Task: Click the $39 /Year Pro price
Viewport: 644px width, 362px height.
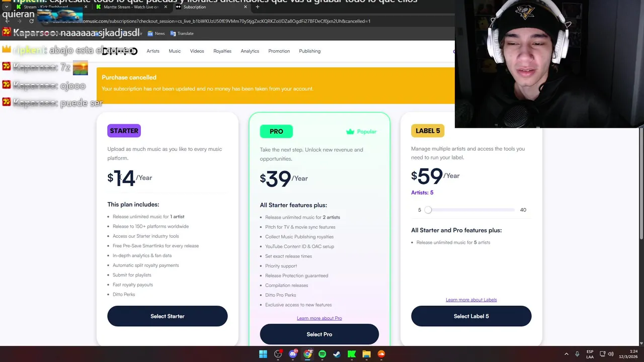Action: (x=284, y=178)
